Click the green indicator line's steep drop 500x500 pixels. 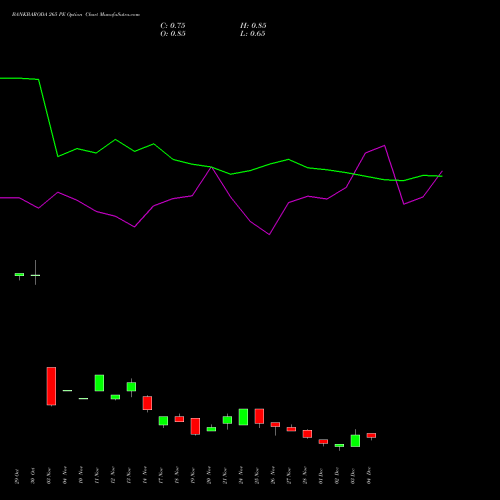(48, 118)
